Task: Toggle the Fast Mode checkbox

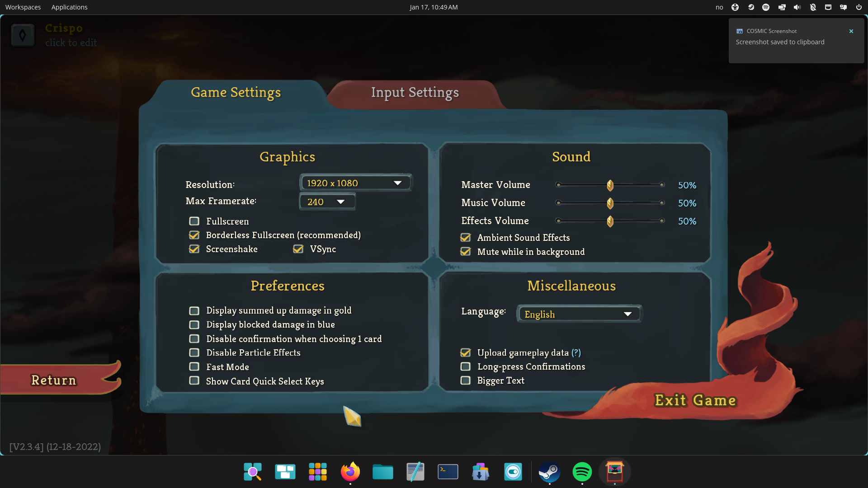Action: coord(194,367)
